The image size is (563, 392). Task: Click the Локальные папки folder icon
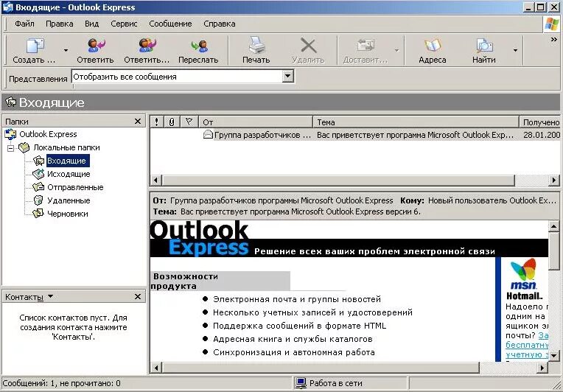pos(24,147)
